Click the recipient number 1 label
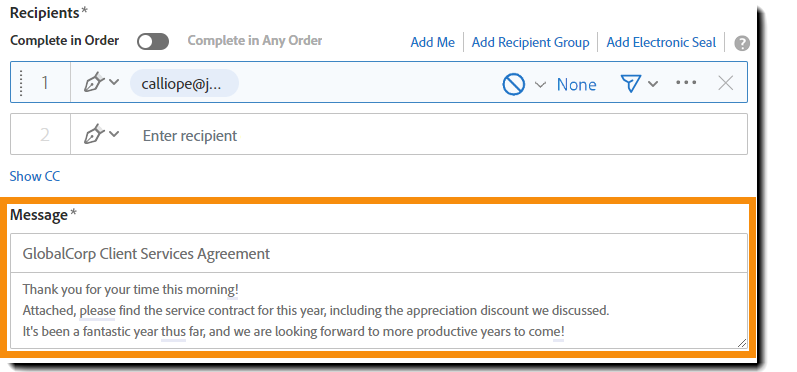Screen dimensions: 797x372 [x=45, y=82]
